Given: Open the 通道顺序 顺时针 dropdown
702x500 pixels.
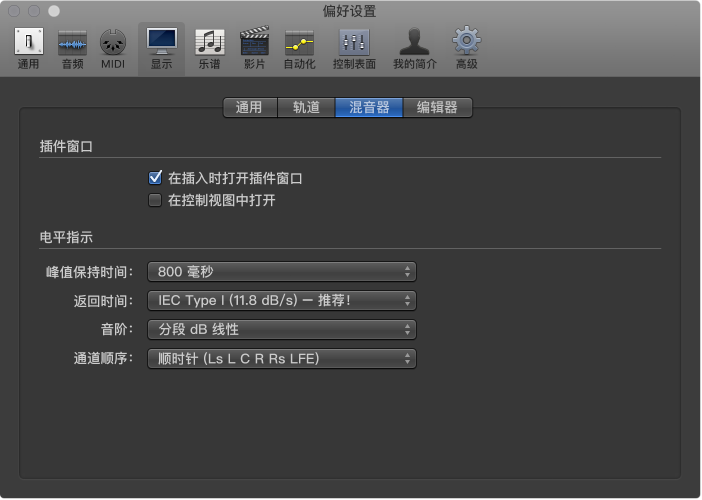Looking at the screenshot, I should [282, 359].
